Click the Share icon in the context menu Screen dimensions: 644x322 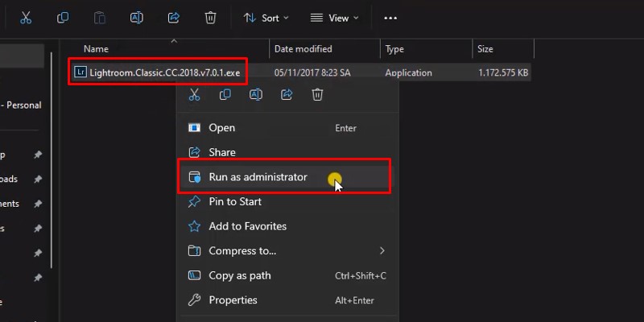click(x=287, y=94)
